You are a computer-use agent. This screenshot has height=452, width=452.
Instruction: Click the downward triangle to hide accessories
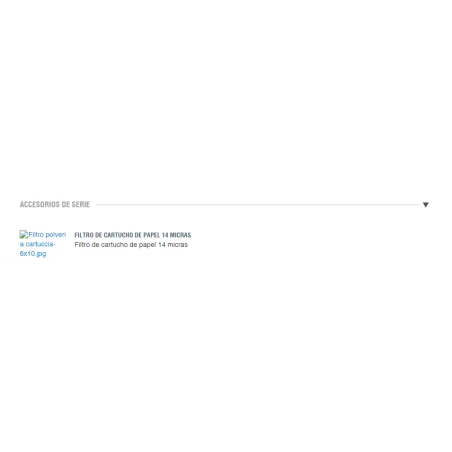(425, 204)
